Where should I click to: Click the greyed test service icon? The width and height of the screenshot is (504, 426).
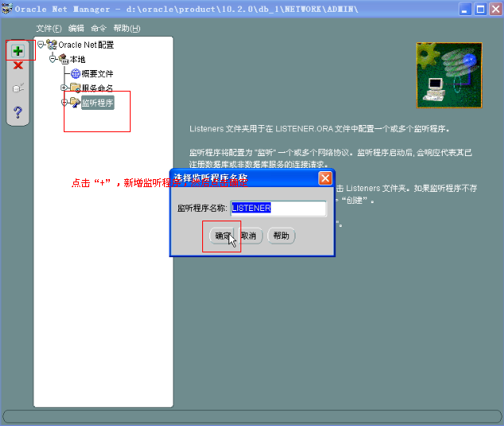(x=18, y=88)
